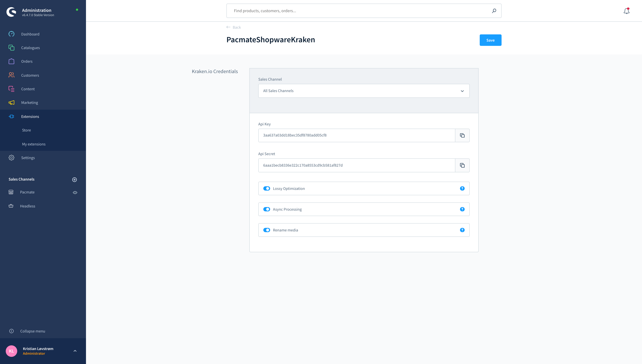Click the v6.4.7.0 Stable Version text
This screenshot has height=364, width=642.
(x=38, y=15)
